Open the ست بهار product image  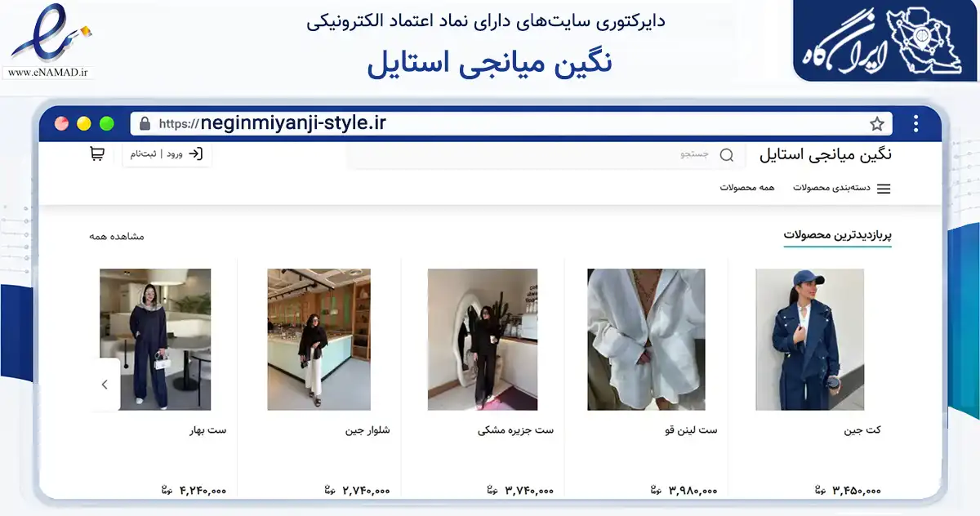155,340
